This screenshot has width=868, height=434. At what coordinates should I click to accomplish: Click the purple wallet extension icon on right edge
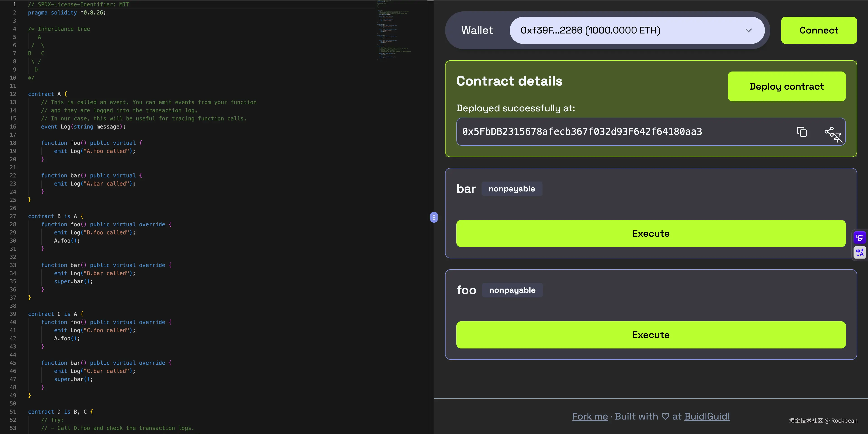point(860,237)
